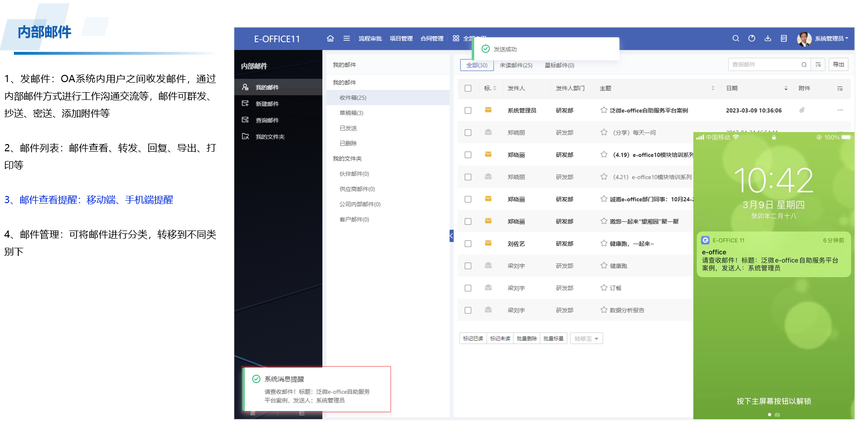Open the 收件箱(25) folder
Image resolution: width=868 pixels, height=425 pixels.
tap(388, 97)
